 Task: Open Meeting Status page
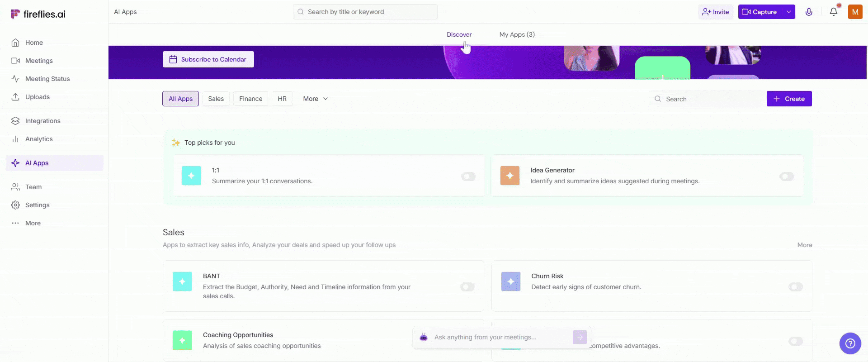pyautogui.click(x=54, y=79)
